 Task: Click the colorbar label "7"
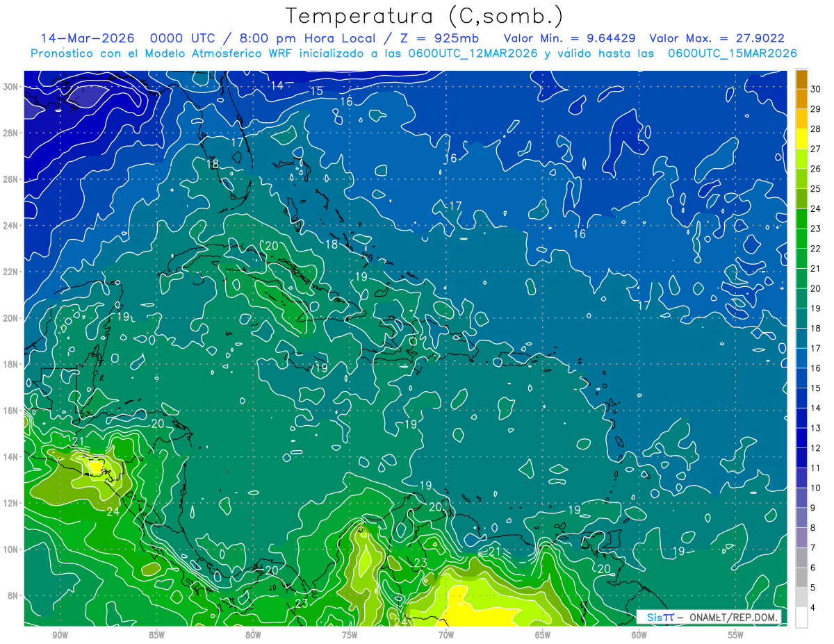(814, 548)
